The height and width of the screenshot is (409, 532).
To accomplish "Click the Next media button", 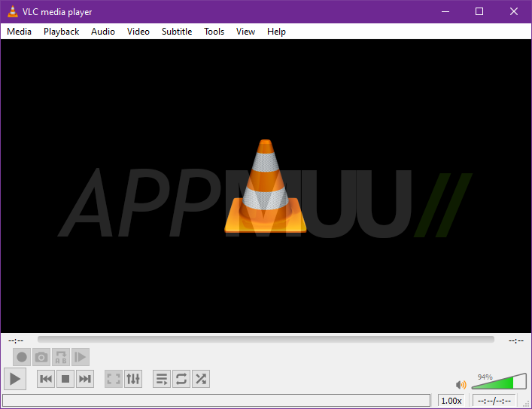I will pyautogui.click(x=85, y=379).
